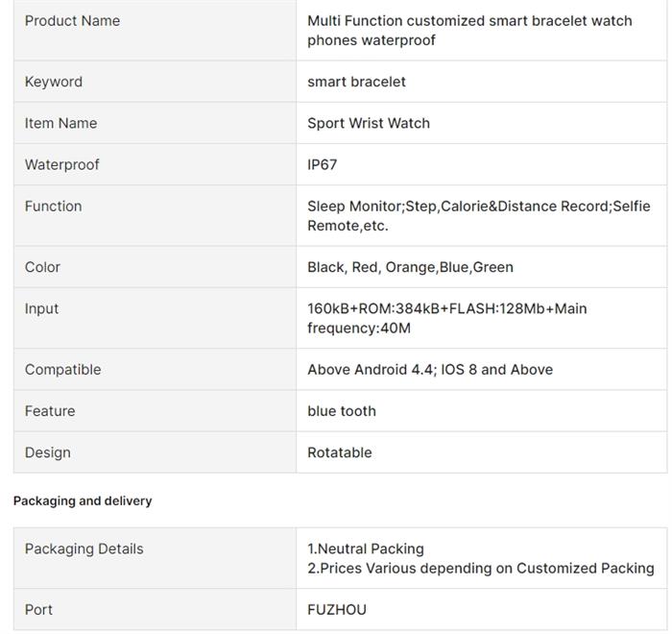Click the 'blue tooth' feature value
This screenshot has width=672, height=634.
(x=342, y=411)
